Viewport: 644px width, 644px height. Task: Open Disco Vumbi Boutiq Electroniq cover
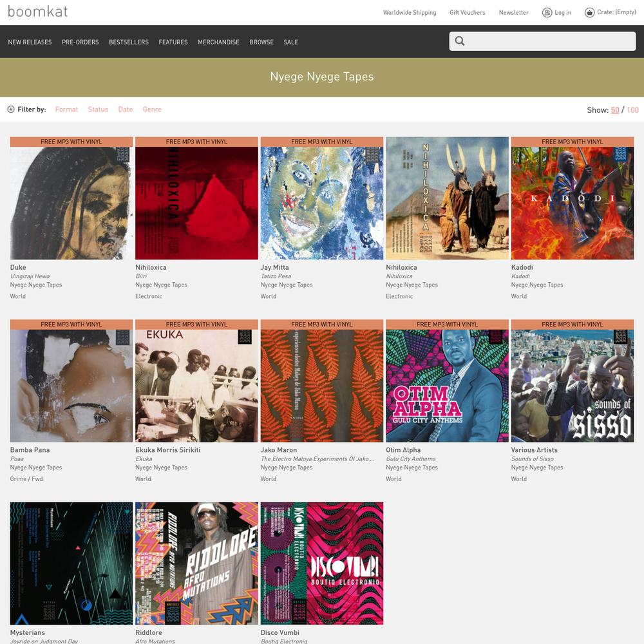point(322,563)
